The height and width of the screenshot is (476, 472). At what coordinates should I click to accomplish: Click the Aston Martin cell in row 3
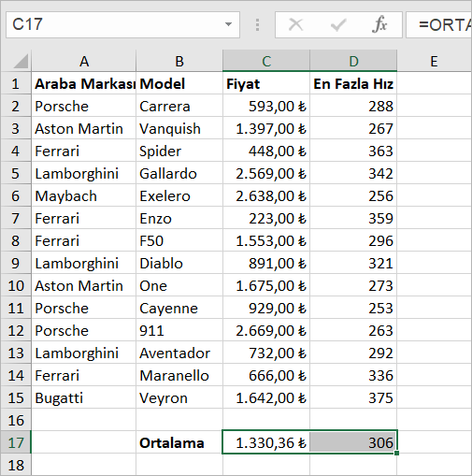click(84, 128)
